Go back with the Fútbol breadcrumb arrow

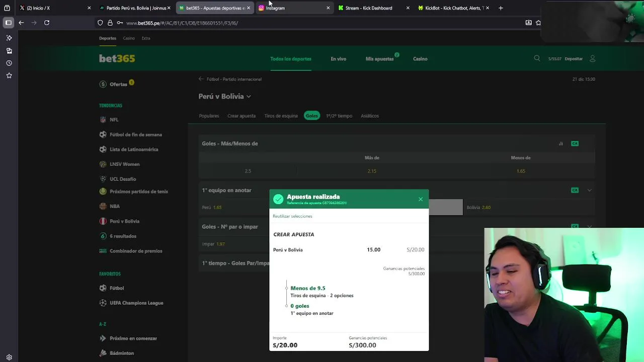(201, 79)
